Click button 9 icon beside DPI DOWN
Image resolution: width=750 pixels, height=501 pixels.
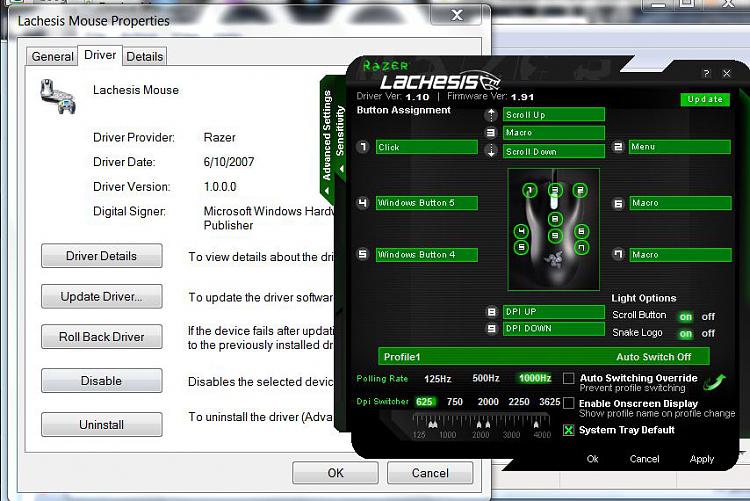[x=491, y=329]
